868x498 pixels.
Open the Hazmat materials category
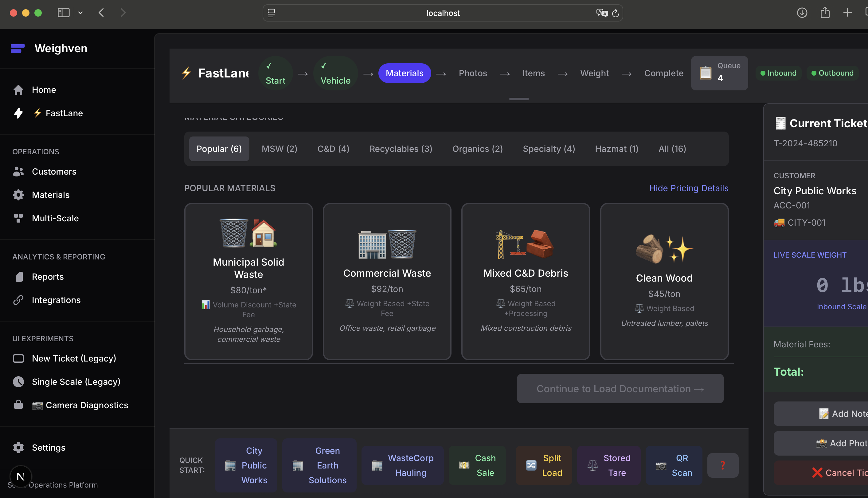pos(616,148)
